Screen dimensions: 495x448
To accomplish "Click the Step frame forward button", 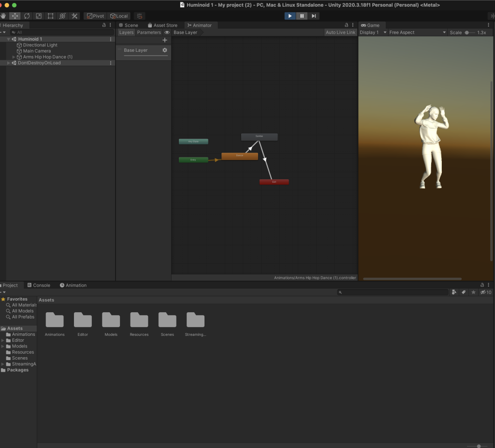I will (x=314, y=16).
